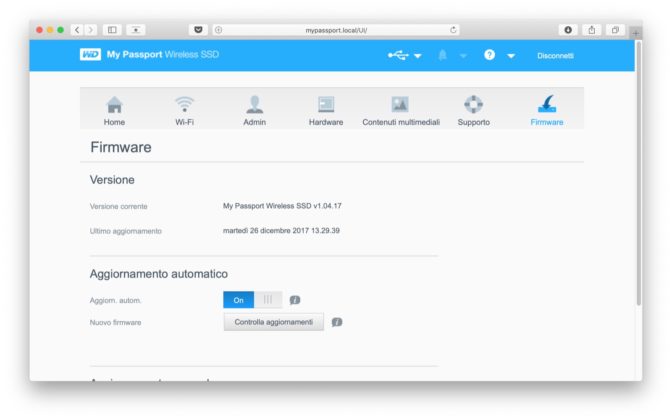Click the Pocket extension icon

click(x=198, y=30)
